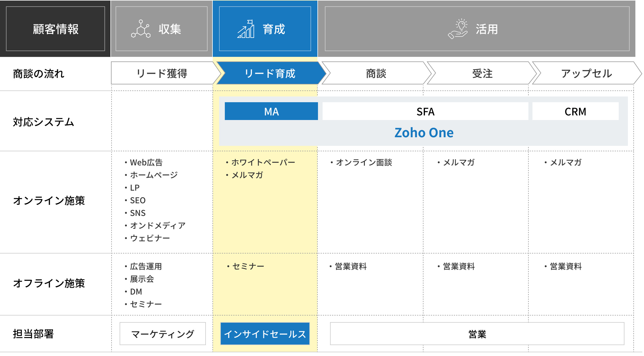Click the 顧客情報 header box
644x356 pixels.
(55, 29)
